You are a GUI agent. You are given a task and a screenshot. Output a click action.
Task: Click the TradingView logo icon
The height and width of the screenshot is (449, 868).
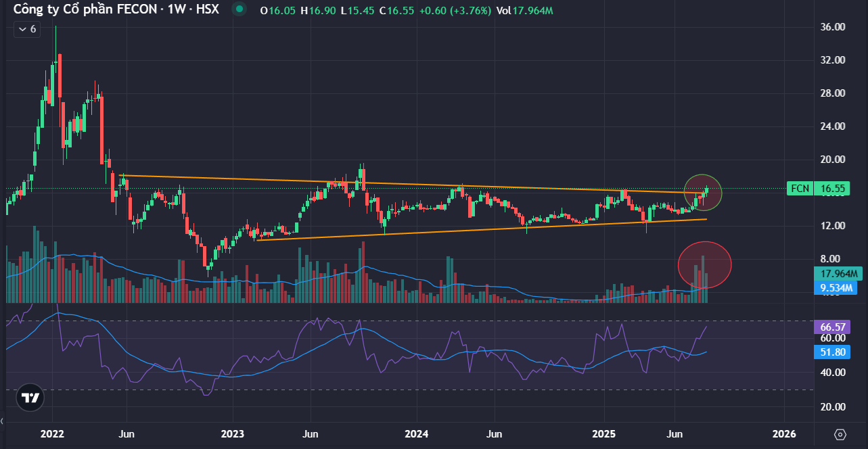point(29,398)
